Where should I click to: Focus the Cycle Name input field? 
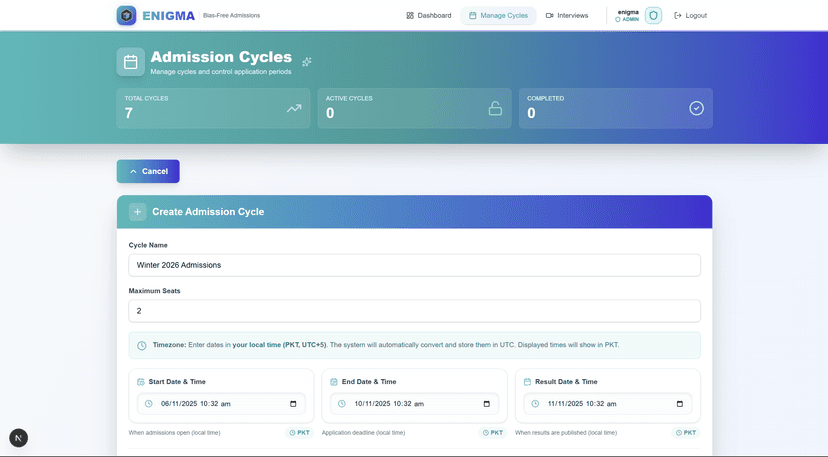414,265
